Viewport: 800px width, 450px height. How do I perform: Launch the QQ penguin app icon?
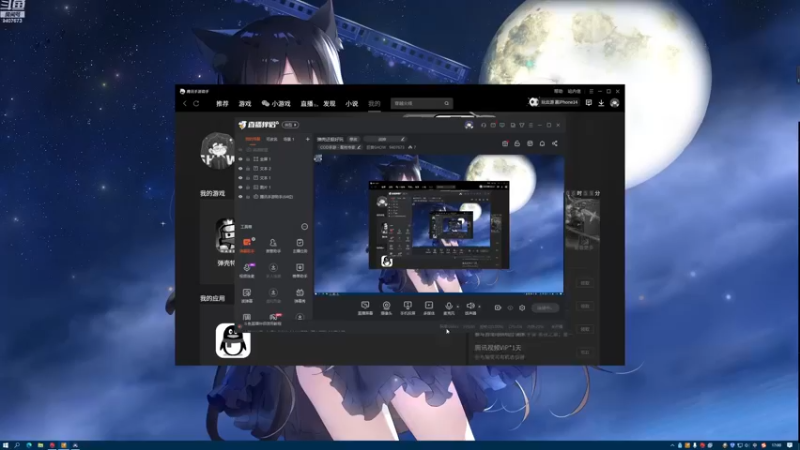pos(233,340)
